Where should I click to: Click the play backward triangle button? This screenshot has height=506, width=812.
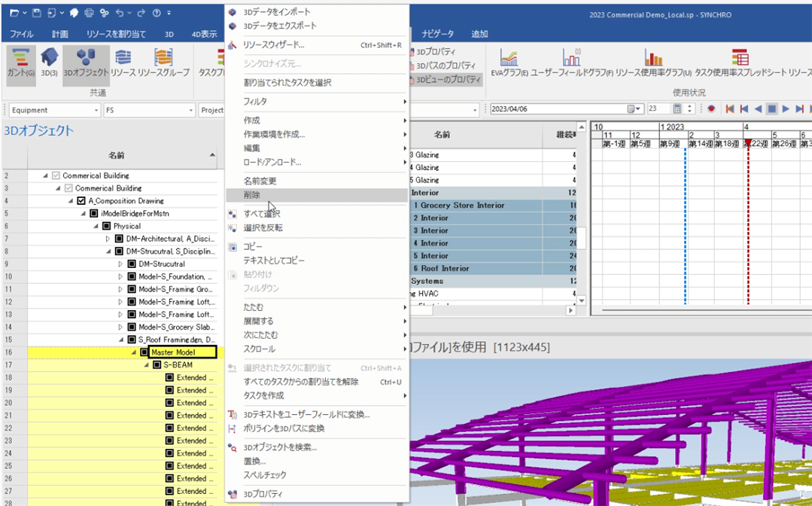(758, 109)
